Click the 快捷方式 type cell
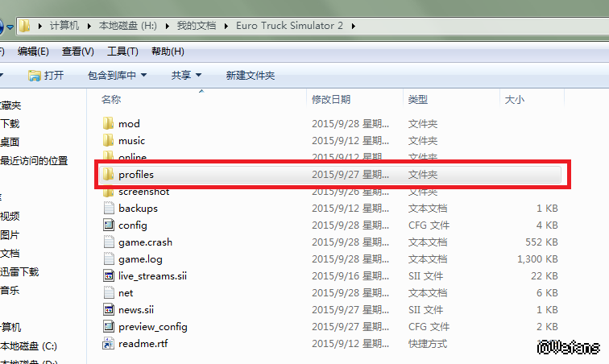 (x=428, y=343)
